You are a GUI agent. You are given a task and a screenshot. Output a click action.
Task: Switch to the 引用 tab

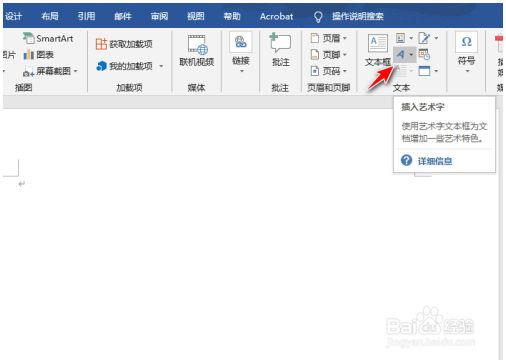[86, 16]
